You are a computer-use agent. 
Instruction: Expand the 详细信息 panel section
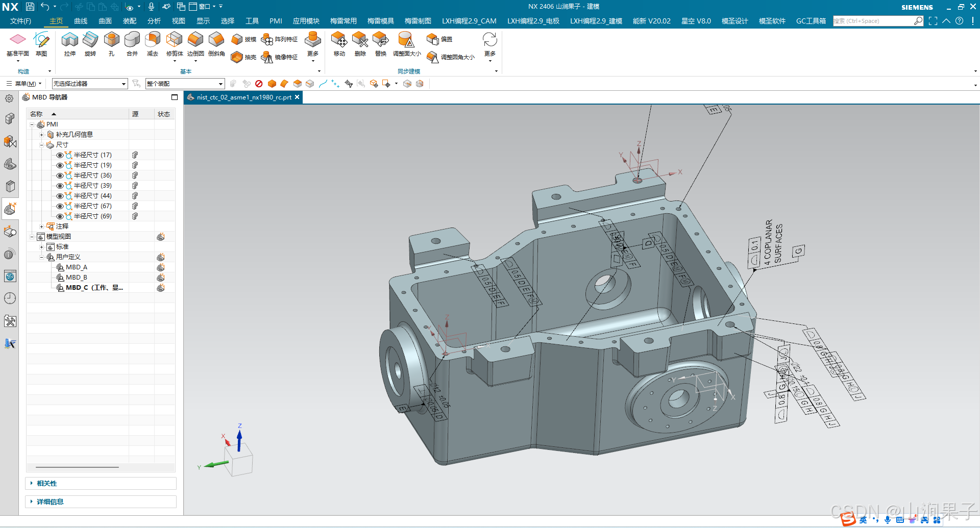[101, 501]
